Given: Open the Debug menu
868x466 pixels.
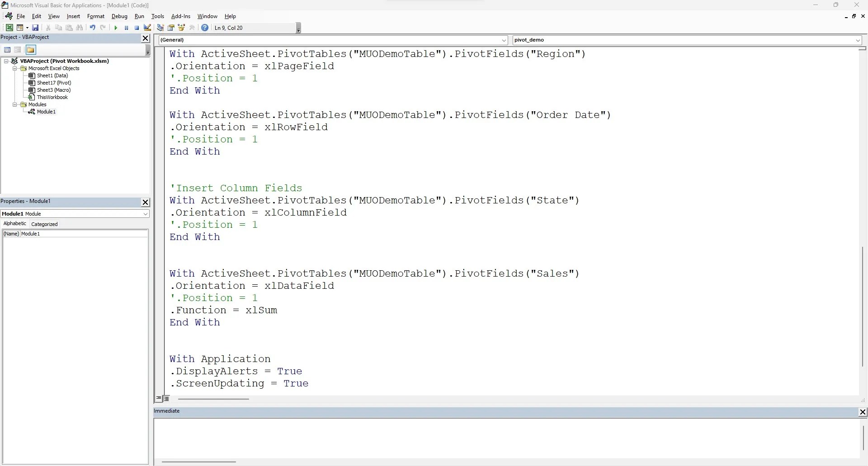Looking at the screenshot, I should click(x=119, y=16).
